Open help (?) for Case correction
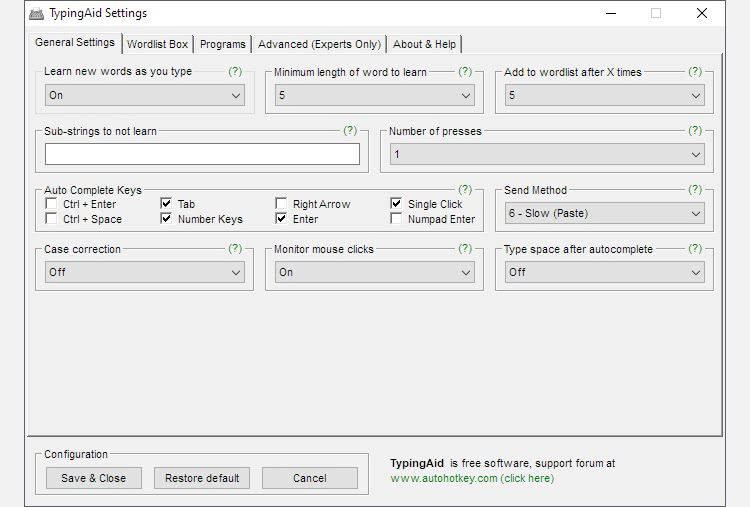The height and width of the screenshot is (507, 750). pos(235,249)
